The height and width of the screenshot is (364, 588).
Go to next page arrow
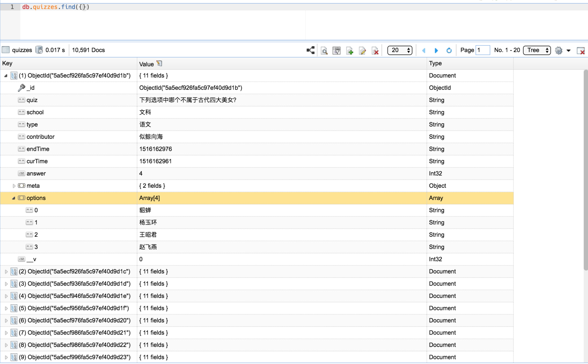pos(436,50)
